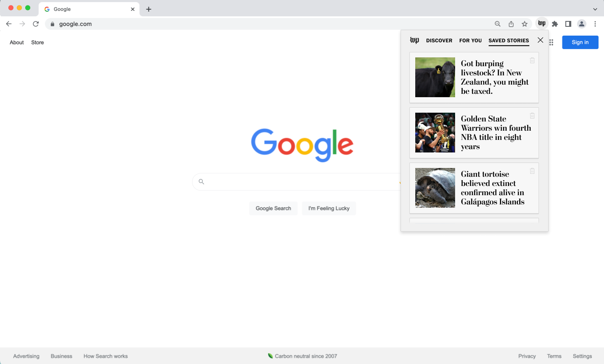
Task: Go forward to the next page
Action: [22, 24]
